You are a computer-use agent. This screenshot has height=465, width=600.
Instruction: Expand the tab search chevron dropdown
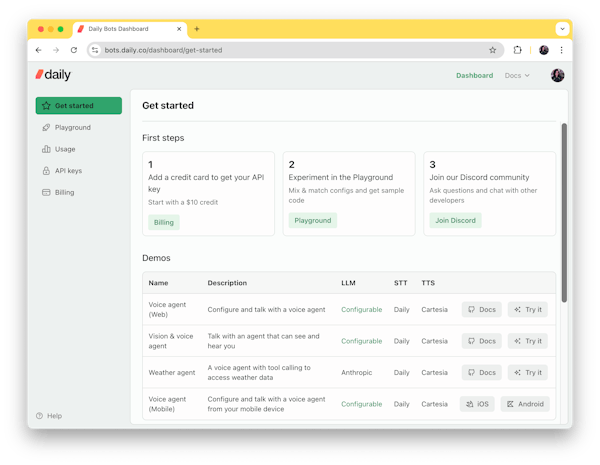coord(562,29)
